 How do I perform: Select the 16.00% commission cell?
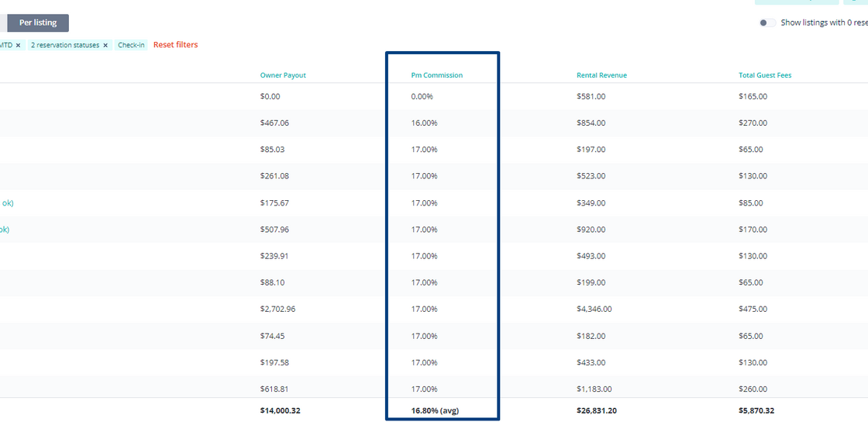coord(424,123)
